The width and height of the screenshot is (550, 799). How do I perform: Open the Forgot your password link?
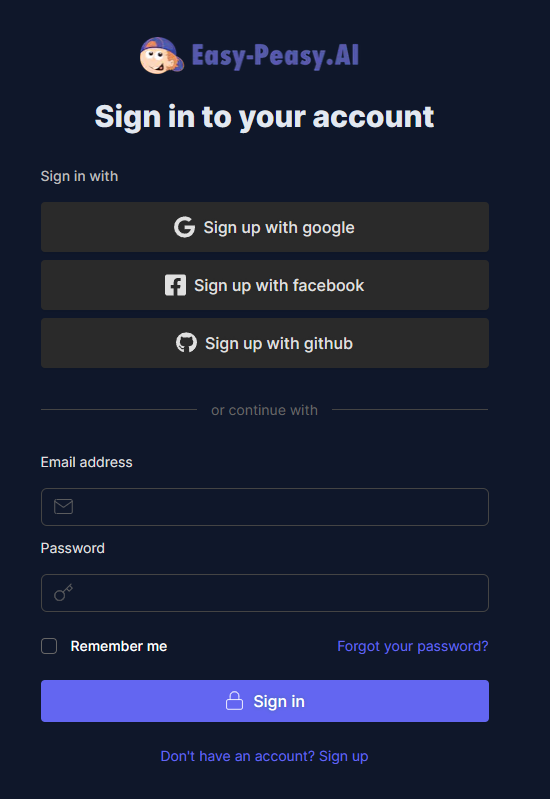pyautogui.click(x=413, y=646)
